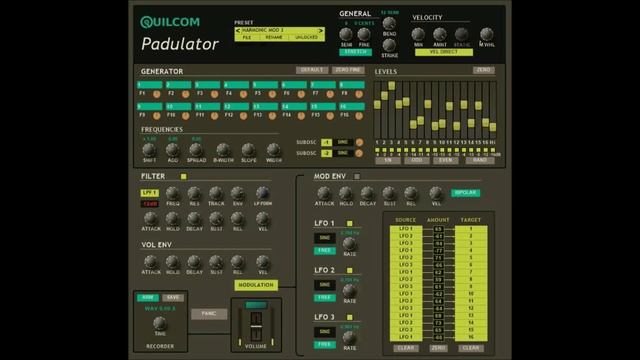The height and width of the screenshot is (360, 640).
Task: Click the orange F6 generator button
Action: coord(301,94)
